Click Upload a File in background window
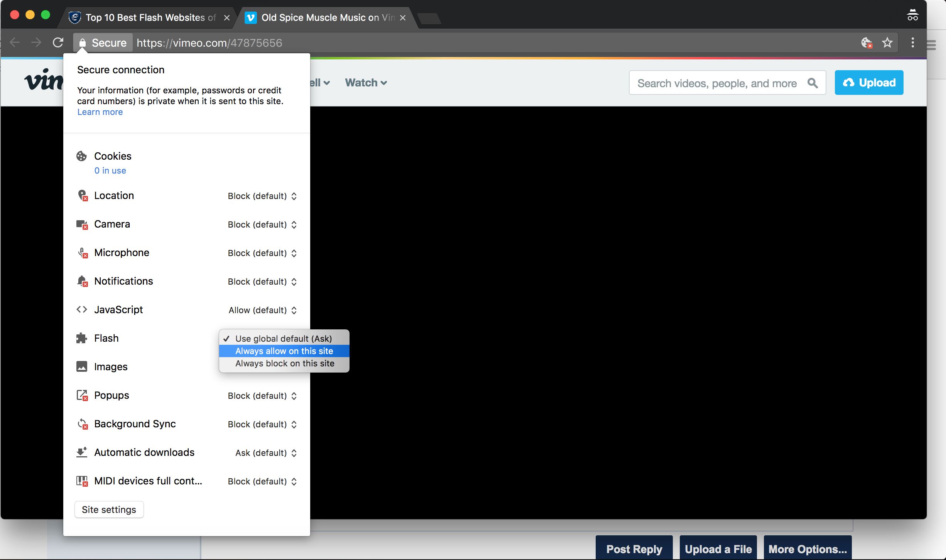The height and width of the screenshot is (560, 946). [x=718, y=548]
